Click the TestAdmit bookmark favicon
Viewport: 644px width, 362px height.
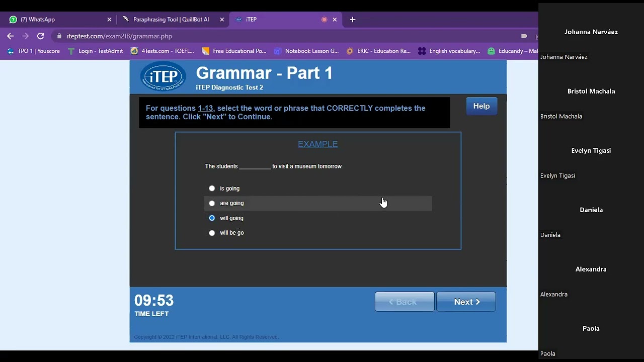pos(71,51)
